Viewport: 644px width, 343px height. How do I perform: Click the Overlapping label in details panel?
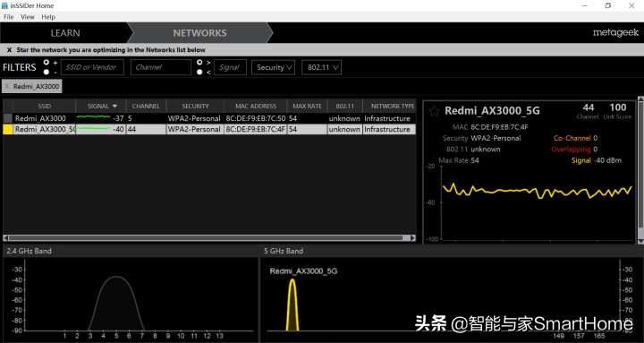tap(571, 150)
